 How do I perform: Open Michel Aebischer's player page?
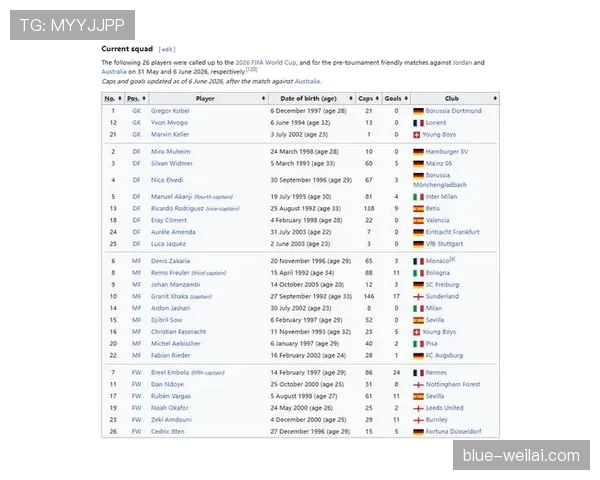click(x=175, y=344)
